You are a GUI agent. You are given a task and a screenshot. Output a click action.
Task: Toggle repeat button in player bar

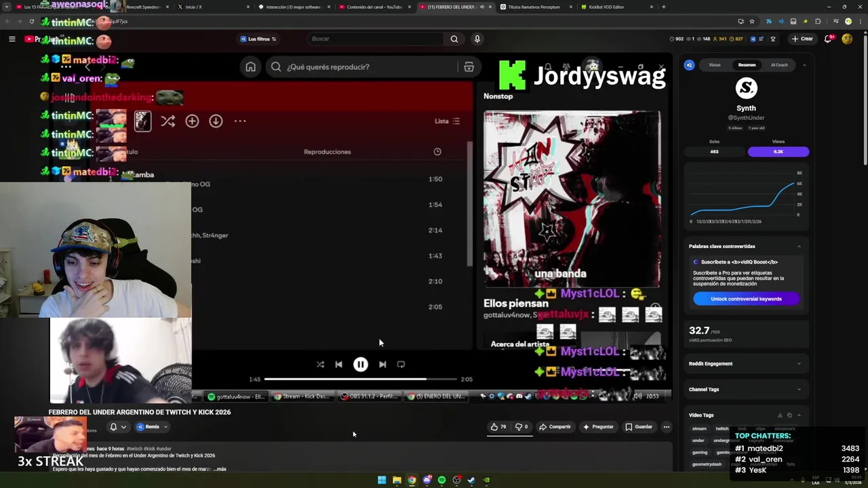pyautogui.click(x=401, y=365)
